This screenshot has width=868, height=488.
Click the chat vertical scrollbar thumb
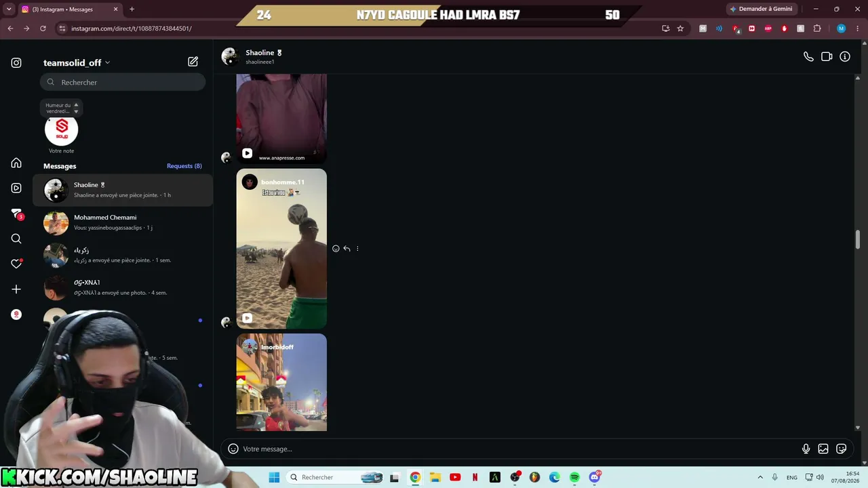pos(858,240)
